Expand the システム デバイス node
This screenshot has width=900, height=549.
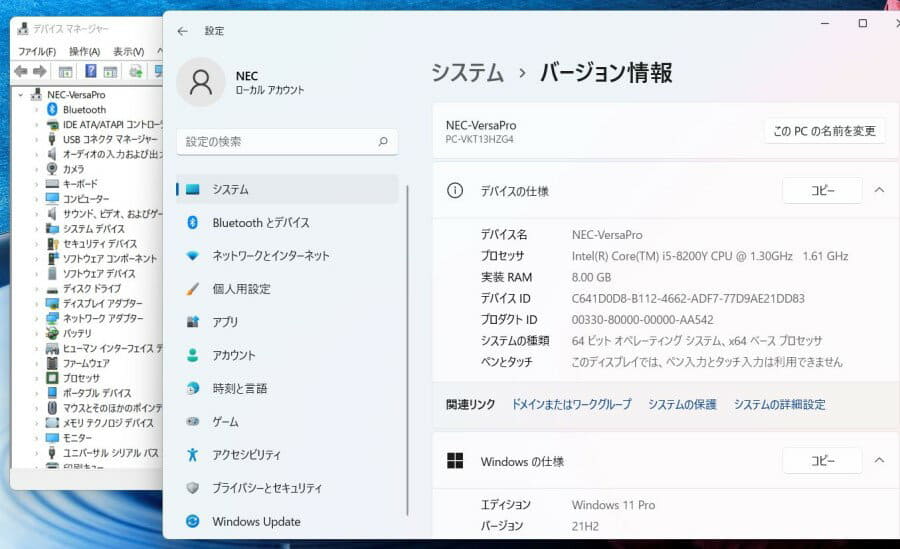pos(37,229)
